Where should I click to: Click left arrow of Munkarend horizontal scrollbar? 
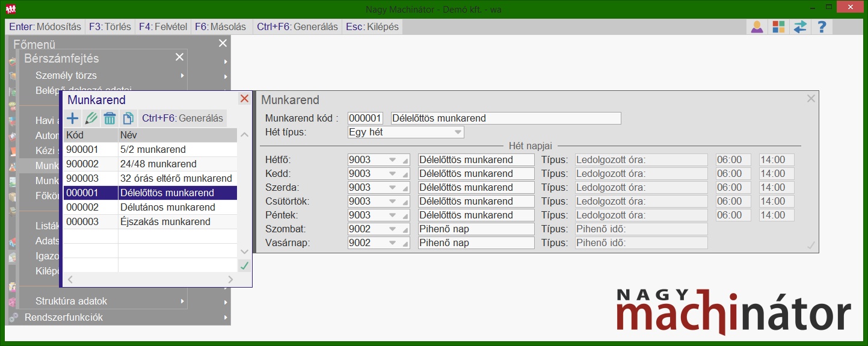(x=70, y=279)
